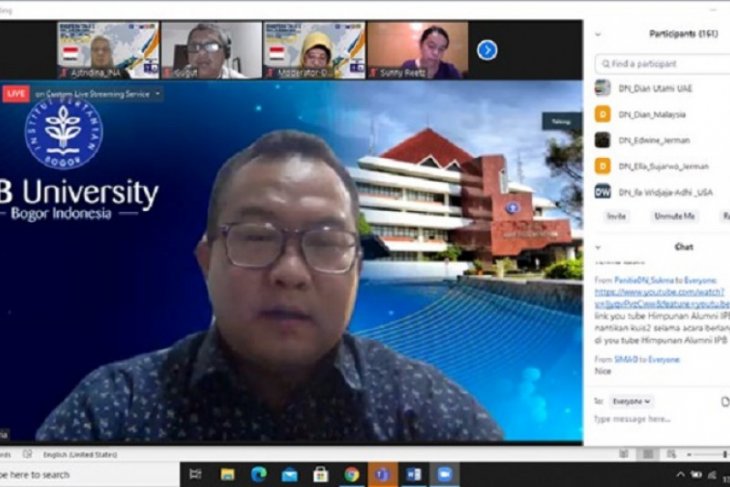
Task: Open Custom Live Streaming Service dropdown arrow
Action: (x=157, y=94)
